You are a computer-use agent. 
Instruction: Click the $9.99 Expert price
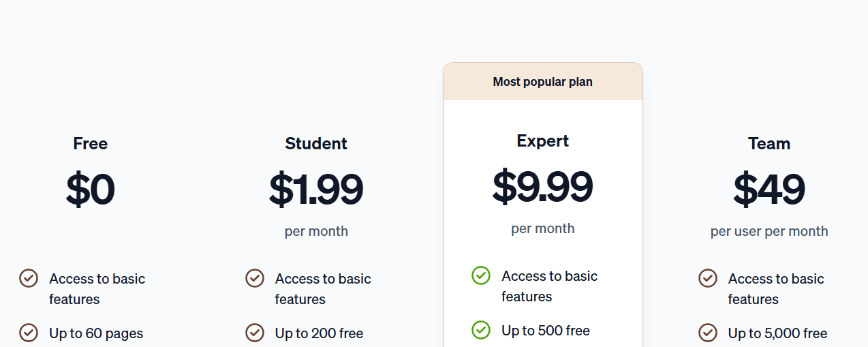pos(543,187)
